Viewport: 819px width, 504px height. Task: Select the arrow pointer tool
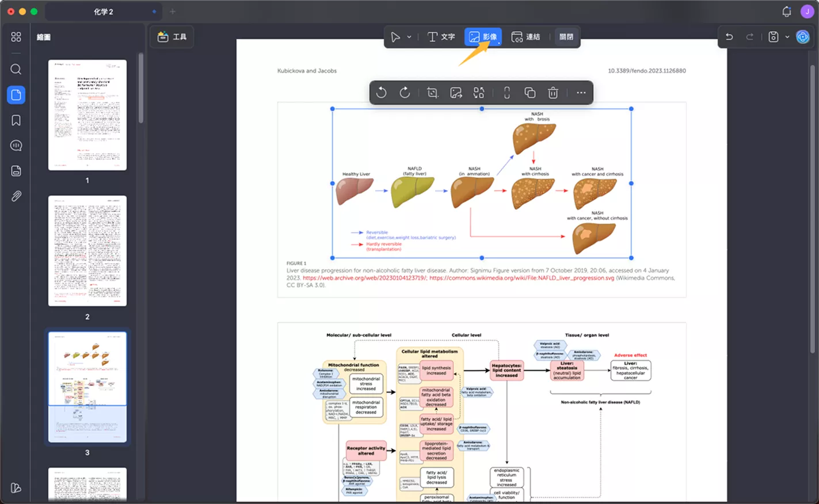pos(395,37)
